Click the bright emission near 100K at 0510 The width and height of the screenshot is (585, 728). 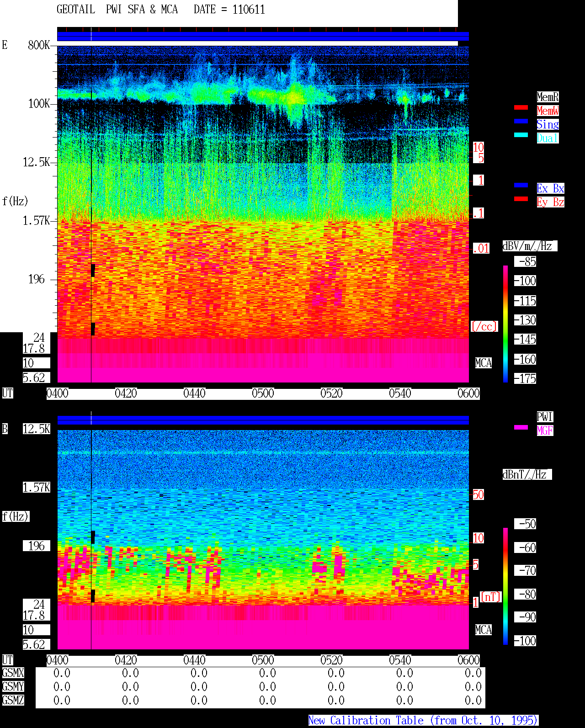tap(295, 96)
